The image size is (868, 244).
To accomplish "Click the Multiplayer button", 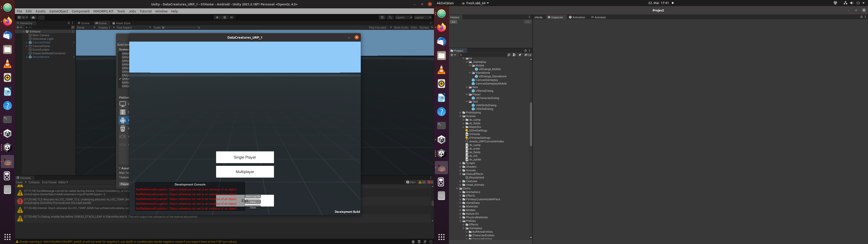I will (x=245, y=172).
